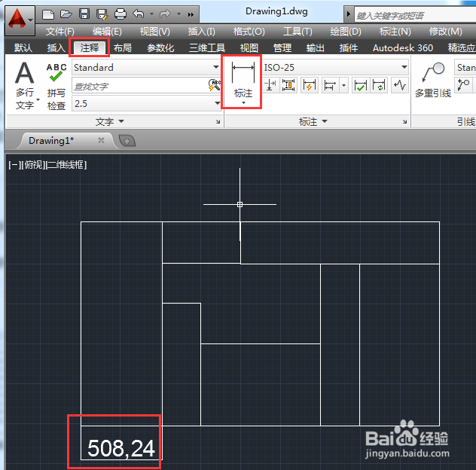This screenshot has width=476, height=470.
Task: Click the keyword search box in title bar
Action: click(415, 15)
